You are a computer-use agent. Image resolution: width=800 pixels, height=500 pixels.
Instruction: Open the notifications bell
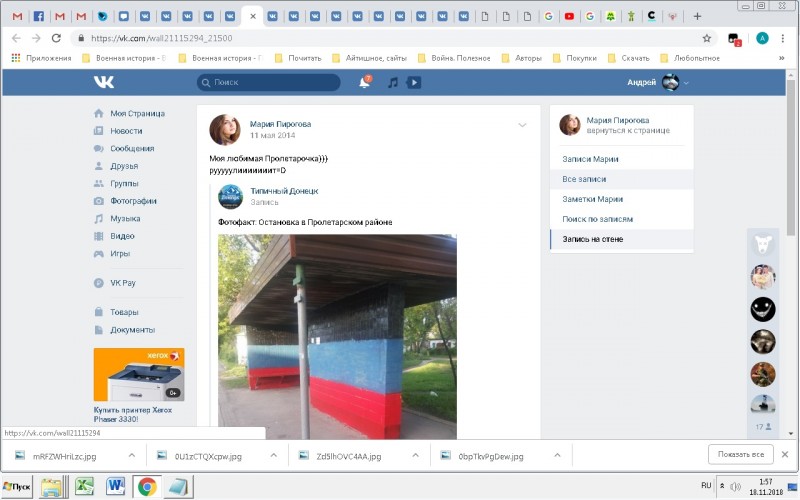[365, 82]
